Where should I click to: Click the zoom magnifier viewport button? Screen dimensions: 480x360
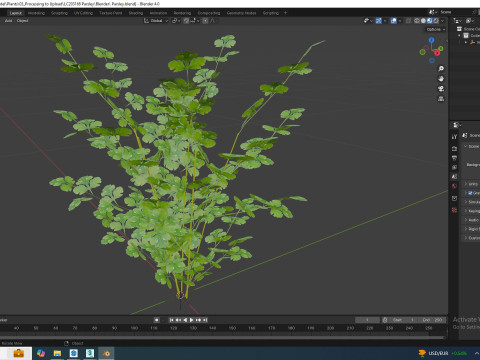pos(441,69)
